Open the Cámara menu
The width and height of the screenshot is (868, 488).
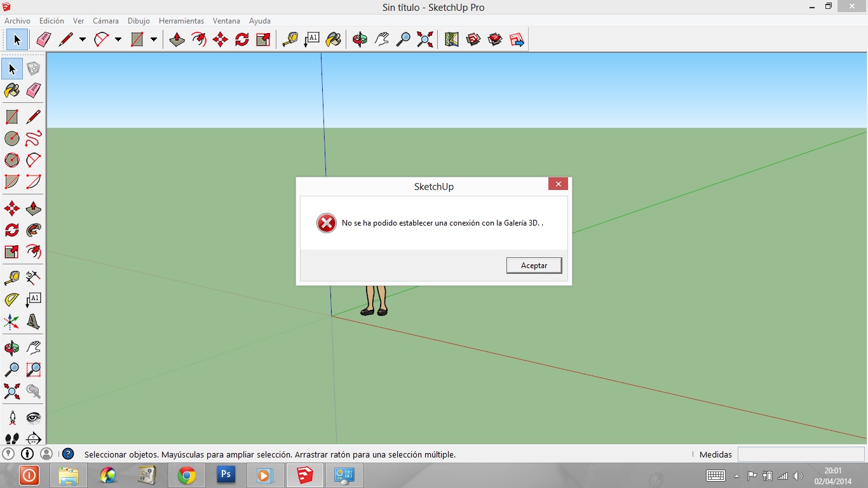(105, 21)
